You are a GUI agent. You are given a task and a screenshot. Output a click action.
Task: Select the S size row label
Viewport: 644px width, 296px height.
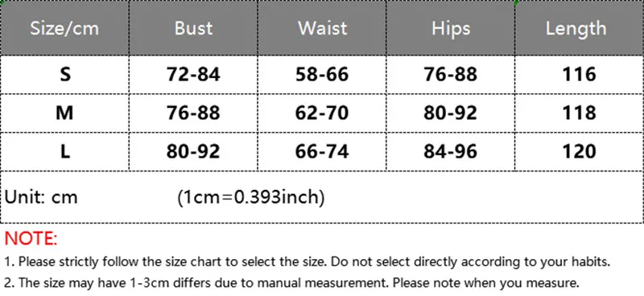click(65, 74)
